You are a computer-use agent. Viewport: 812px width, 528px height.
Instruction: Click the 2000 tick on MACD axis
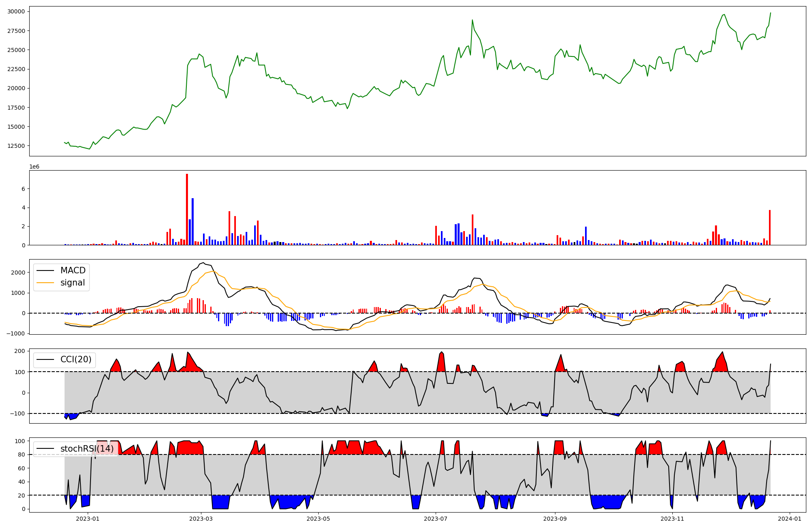click(19, 273)
